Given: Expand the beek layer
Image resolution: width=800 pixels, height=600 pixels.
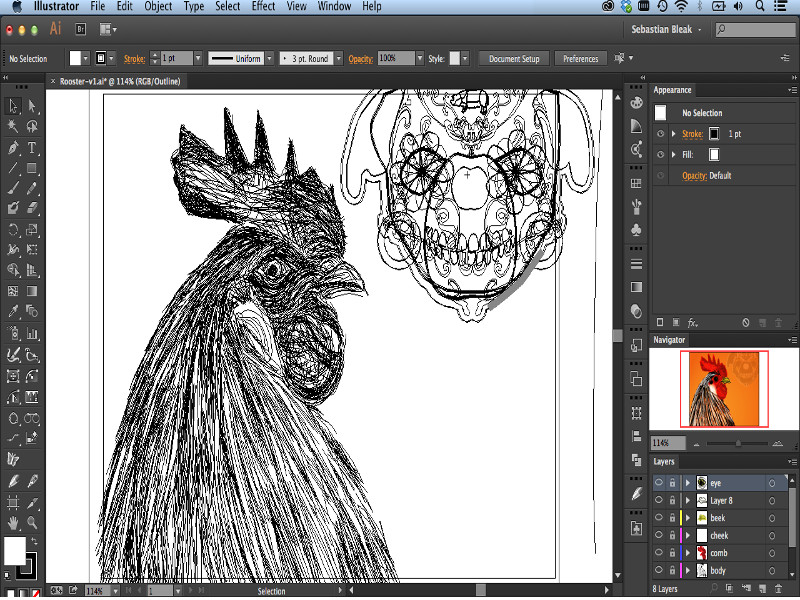Looking at the screenshot, I should (688, 517).
